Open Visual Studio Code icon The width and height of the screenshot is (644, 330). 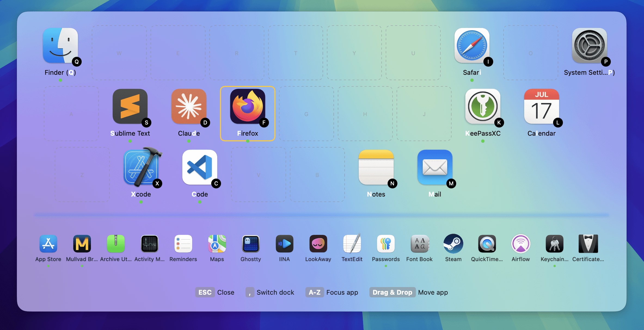(200, 167)
